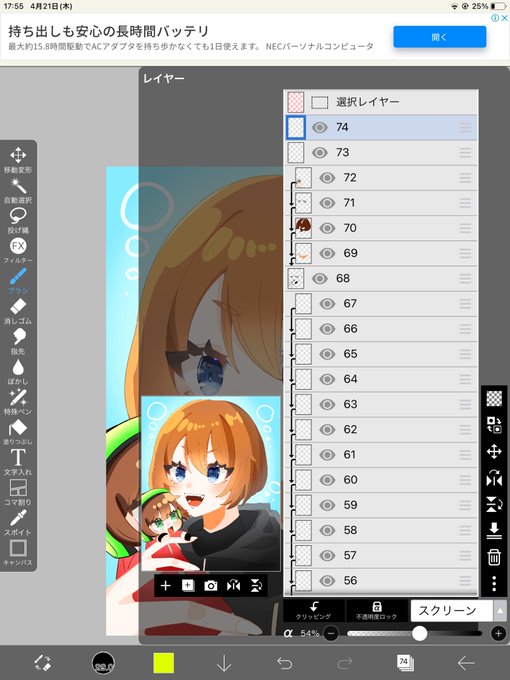Toggle visibility of layer 59

pyautogui.click(x=327, y=505)
